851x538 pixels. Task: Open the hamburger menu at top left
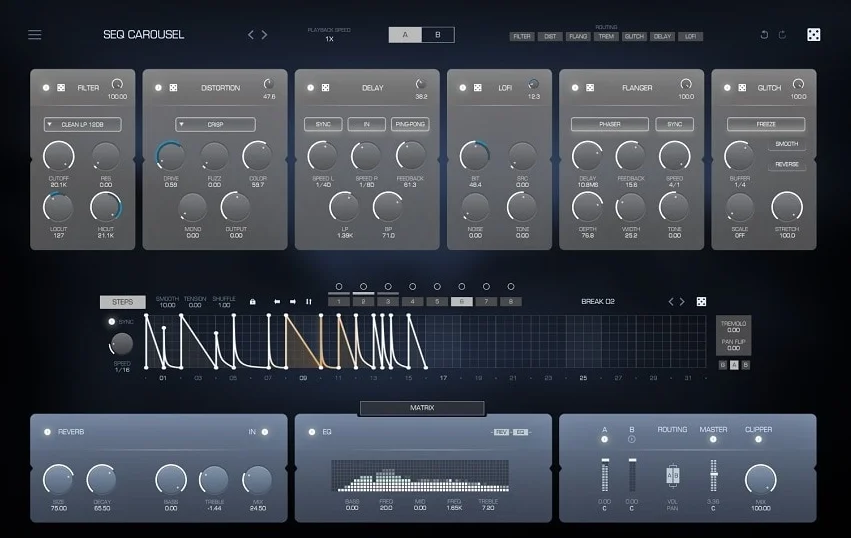pos(35,35)
